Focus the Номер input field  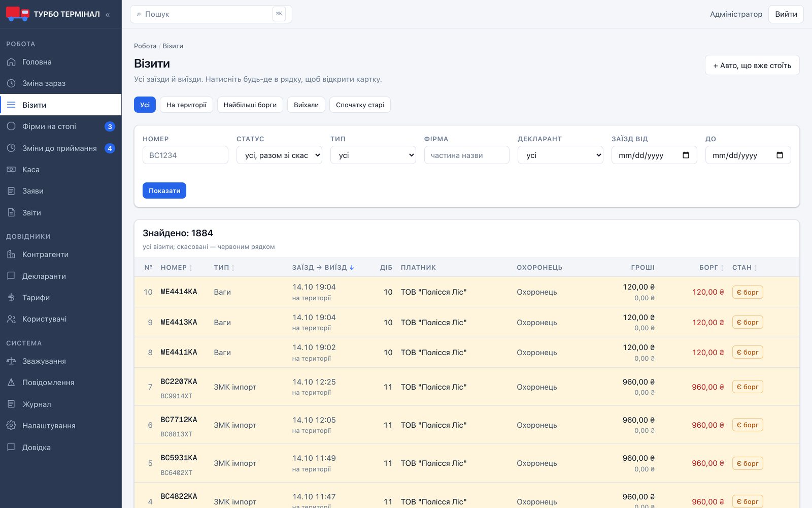(x=185, y=155)
